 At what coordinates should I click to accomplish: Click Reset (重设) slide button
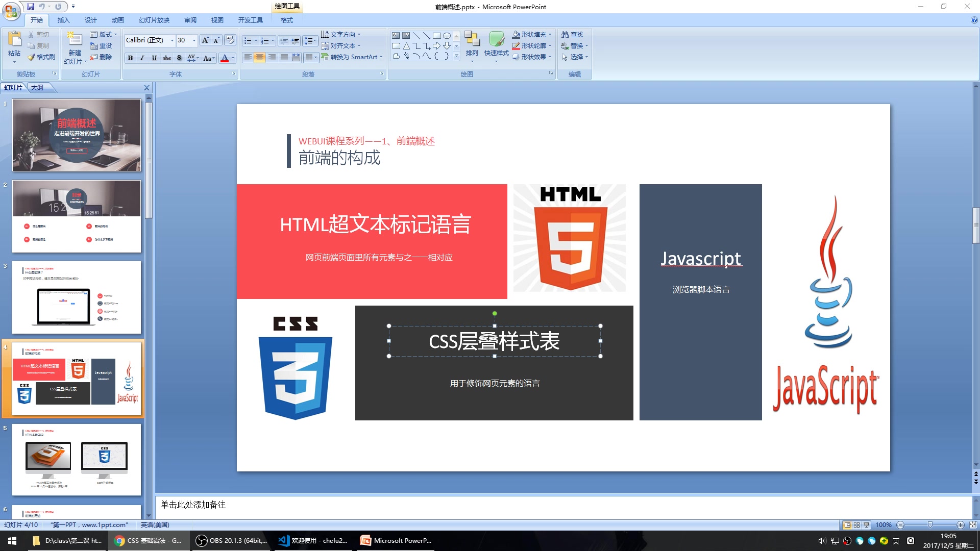click(101, 46)
